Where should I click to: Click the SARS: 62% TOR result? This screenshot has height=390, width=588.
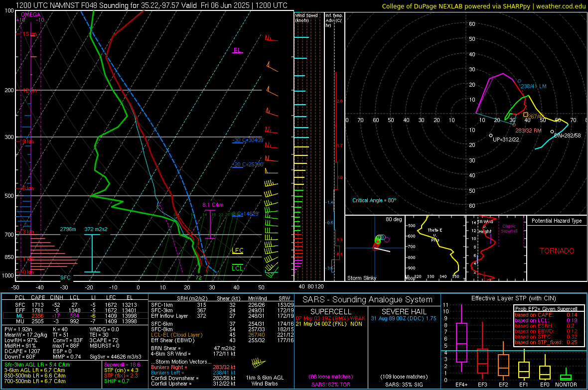click(330, 385)
